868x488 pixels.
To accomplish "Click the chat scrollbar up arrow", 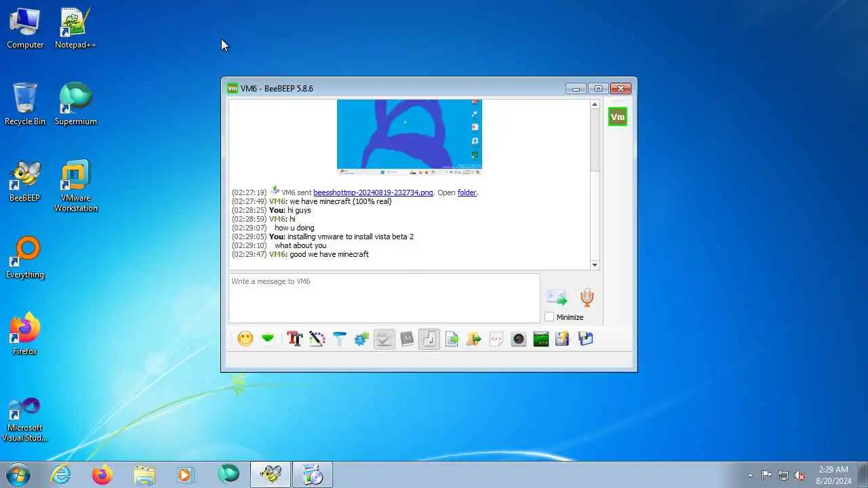I will click(595, 104).
